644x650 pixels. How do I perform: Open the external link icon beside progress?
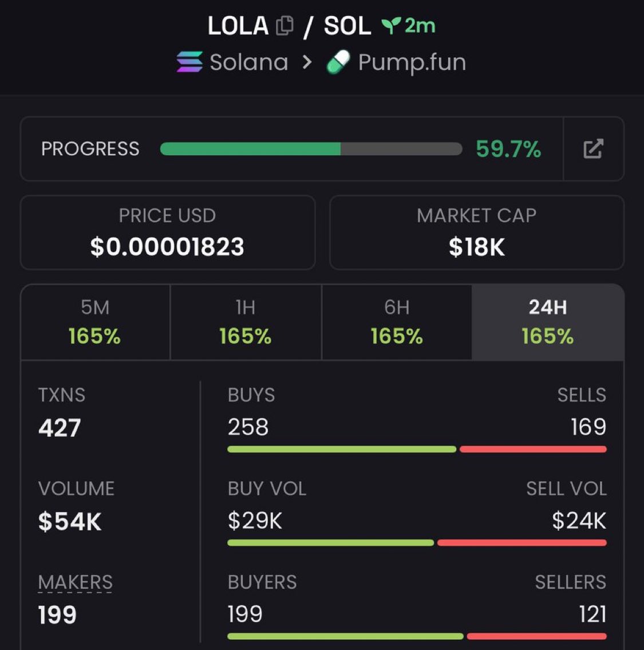pos(593,149)
